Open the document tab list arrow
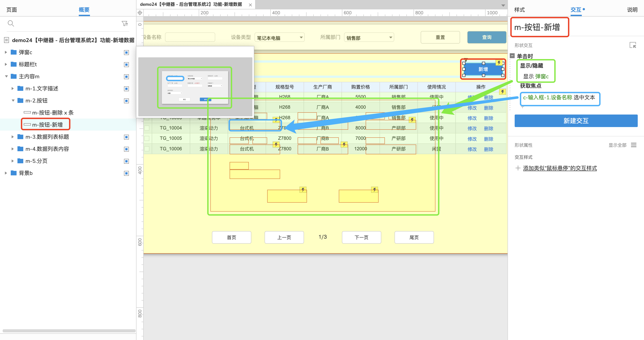 503,5
